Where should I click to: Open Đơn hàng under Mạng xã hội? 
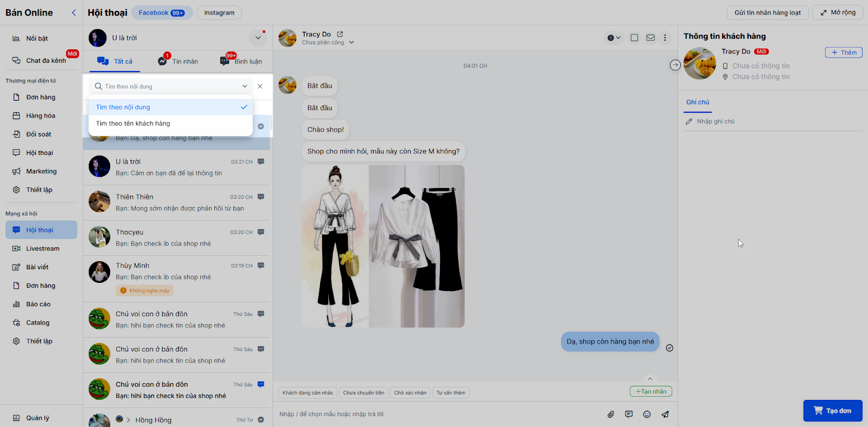tap(41, 286)
